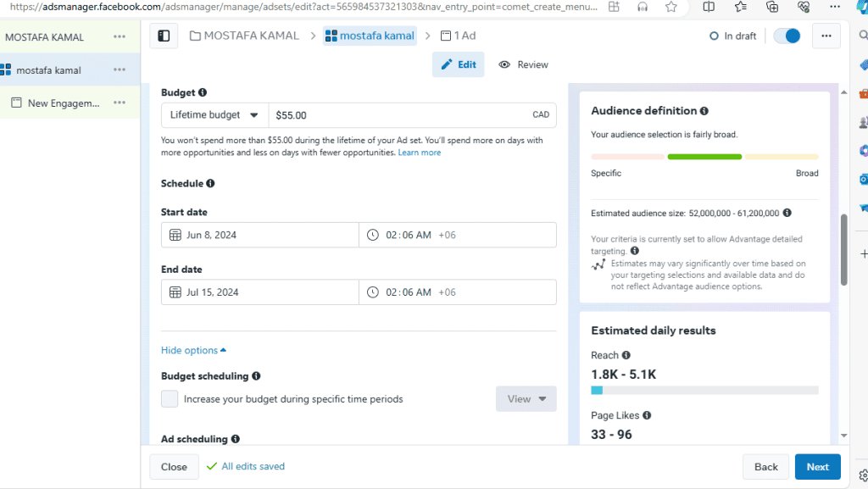The width and height of the screenshot is (868, 489).
Task: Go to the 1 Ad breadcrumb
Action: (459, 36)
